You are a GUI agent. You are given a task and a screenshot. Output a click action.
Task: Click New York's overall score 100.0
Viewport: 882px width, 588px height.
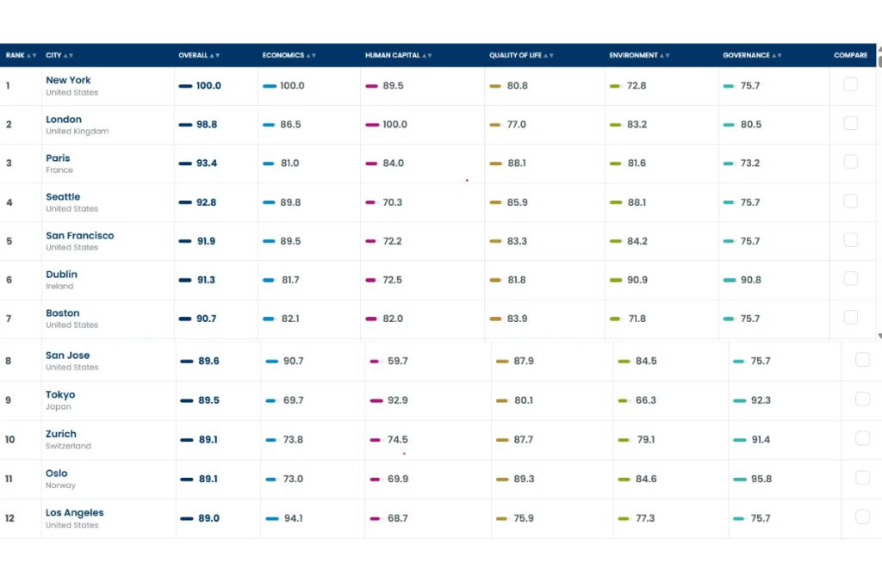click(208, 85)
